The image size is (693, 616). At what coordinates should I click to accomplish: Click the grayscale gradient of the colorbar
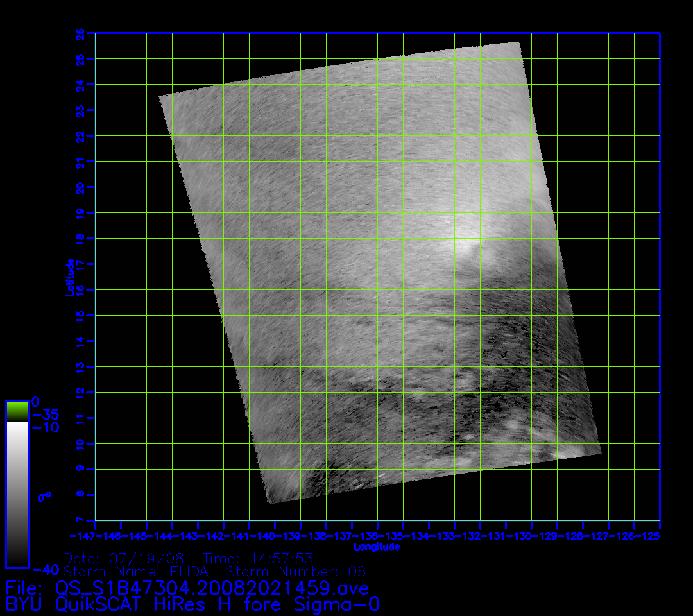(x=17, y=494)
